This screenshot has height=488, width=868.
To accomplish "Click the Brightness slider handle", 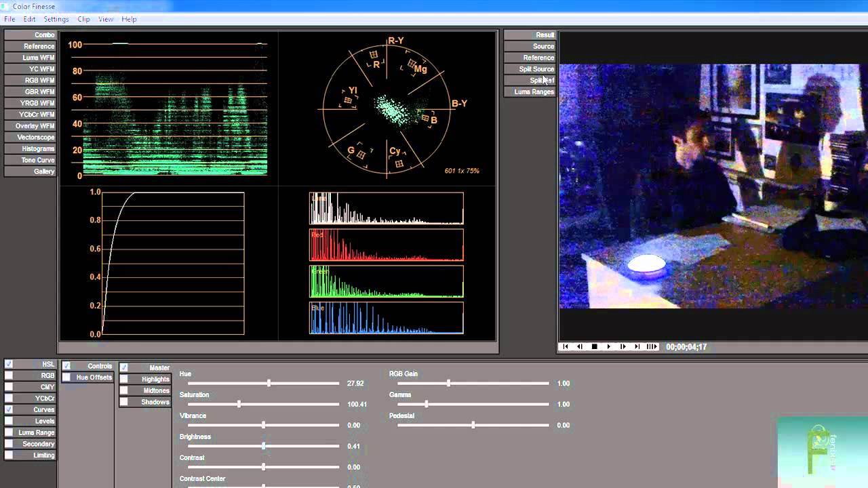I will [x=264, y=447].
